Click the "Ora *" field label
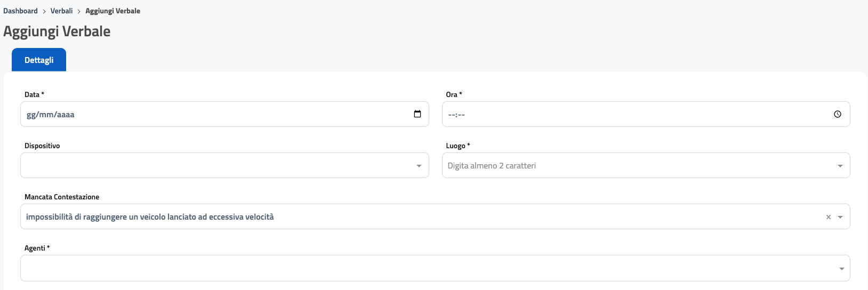The image size is (868, 290). pos(454,94)
